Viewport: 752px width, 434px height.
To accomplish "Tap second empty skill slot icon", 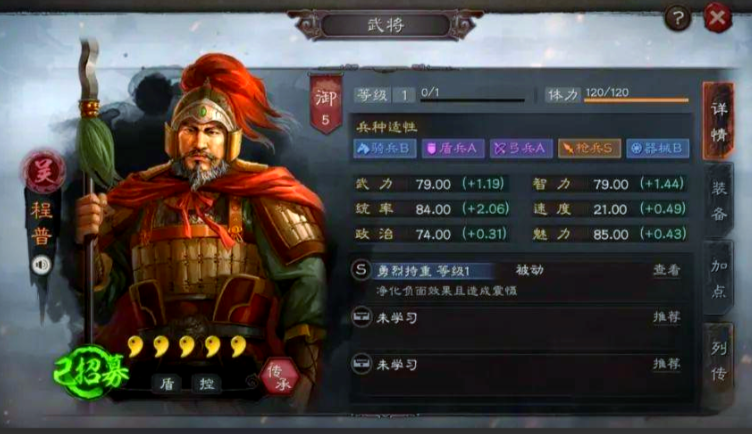I will tap(361, 364).
